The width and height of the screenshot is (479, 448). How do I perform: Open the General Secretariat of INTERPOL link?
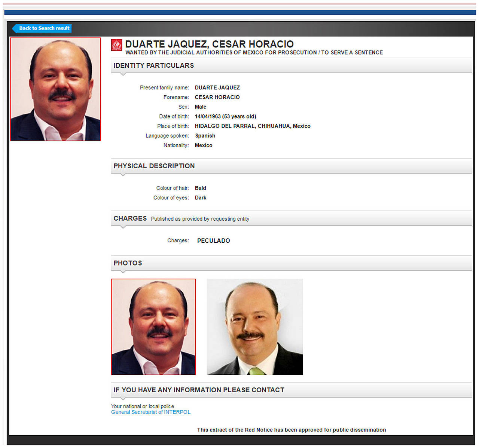click(x=150, y=412)
